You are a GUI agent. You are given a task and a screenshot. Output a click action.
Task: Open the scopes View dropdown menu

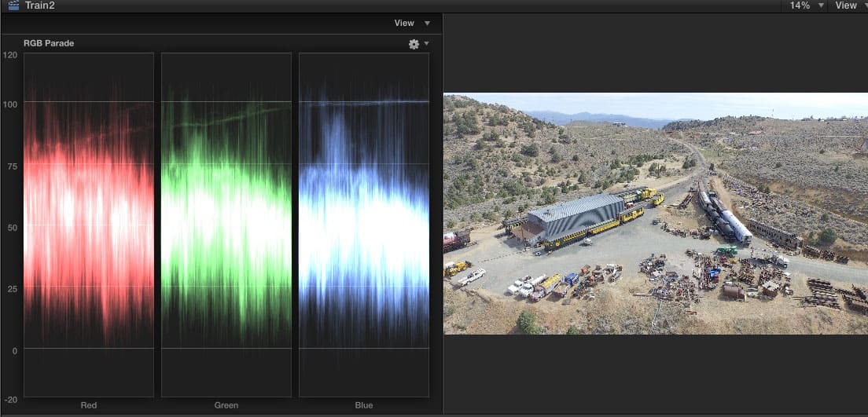click(x=412, y=23)
